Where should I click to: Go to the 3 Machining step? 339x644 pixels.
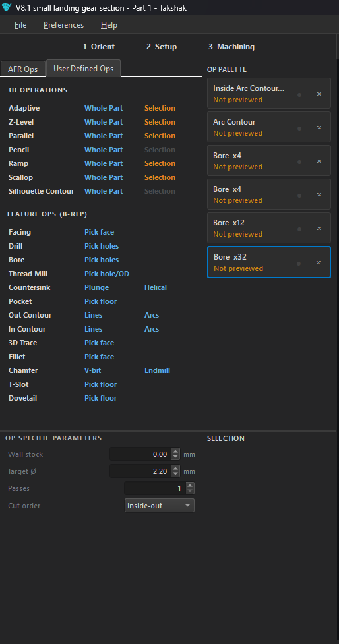pos(231,47)
